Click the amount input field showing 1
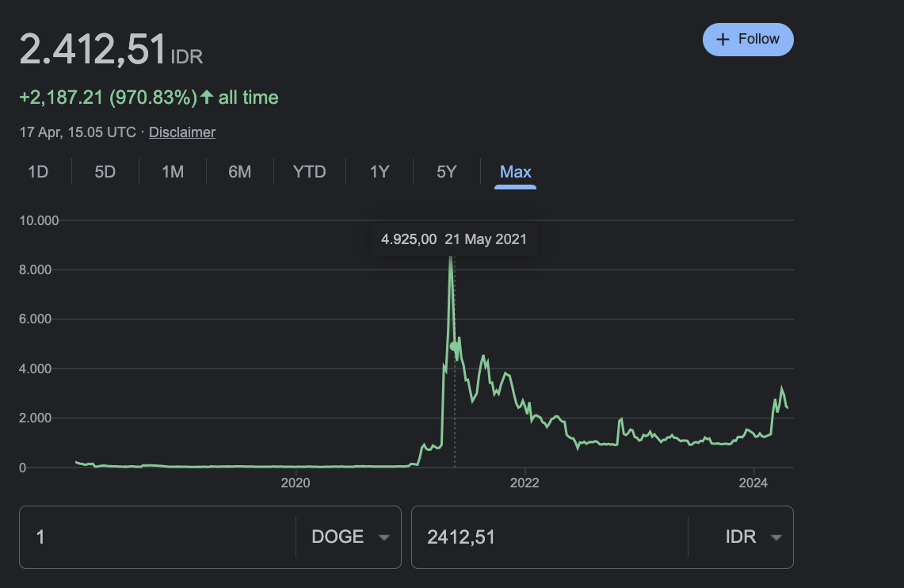The width and height of the screenshot is (904, 588). click(143, 536)
